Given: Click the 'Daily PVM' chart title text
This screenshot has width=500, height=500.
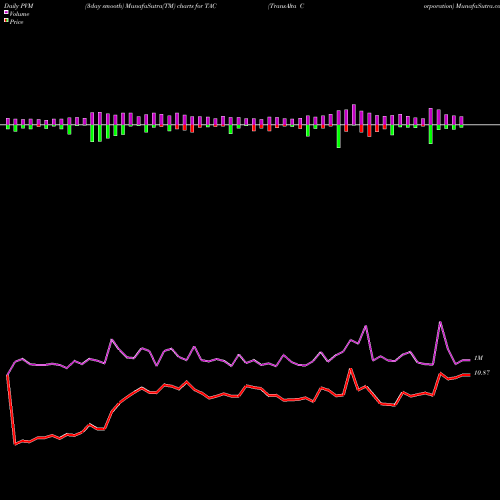Looking at the screenshot, I should pos(19,6).
